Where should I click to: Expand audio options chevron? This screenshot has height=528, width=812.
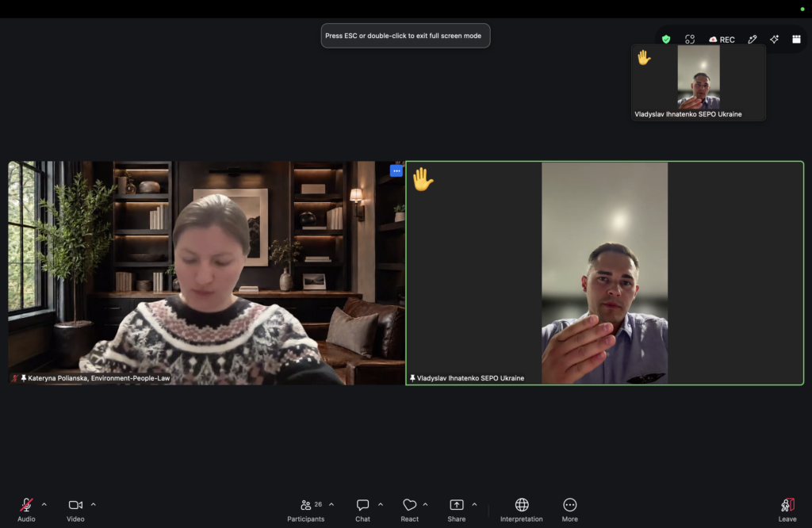click(x=44, y=504)
